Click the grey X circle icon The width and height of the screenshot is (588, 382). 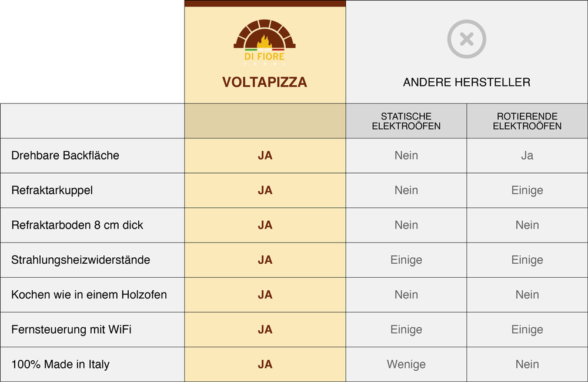click(x=466, y=39)
